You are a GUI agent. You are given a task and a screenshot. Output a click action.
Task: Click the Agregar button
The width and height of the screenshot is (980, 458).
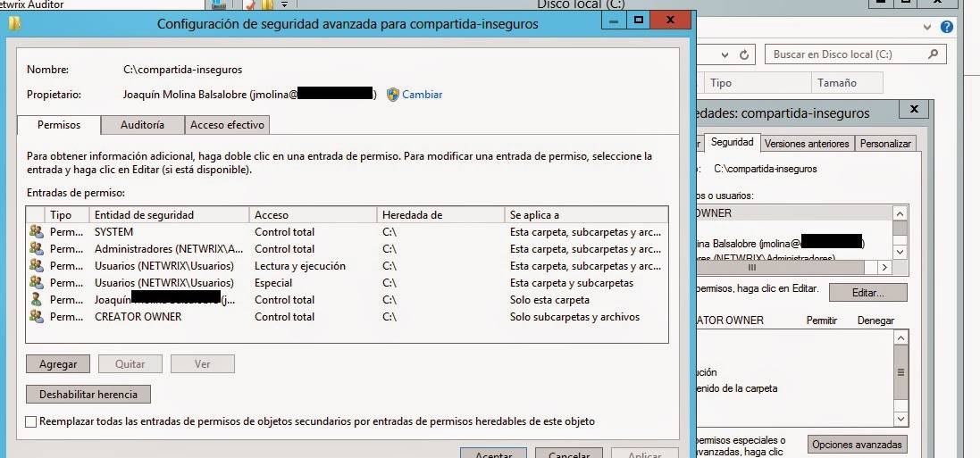click(58, 364)
